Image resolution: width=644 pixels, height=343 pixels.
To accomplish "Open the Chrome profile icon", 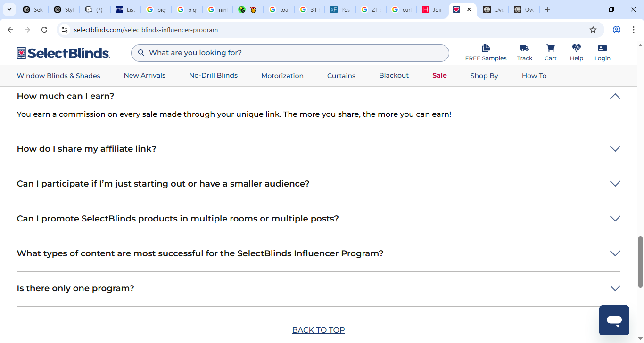I will point(616,30).
